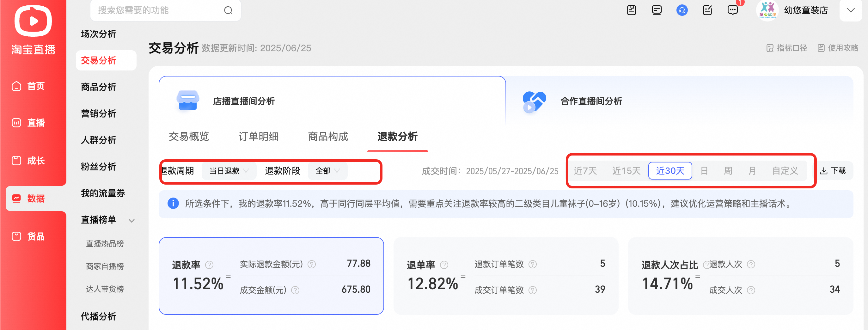Screen dimensions: 868x330
Task: Click the 货品 goods icon in sidebar
Action: [x=16, y=236]
